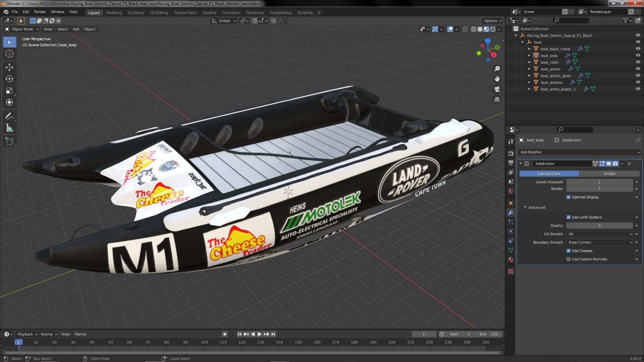Jump to the timeline end frame

pyautogui.click(x=273, y=334)
